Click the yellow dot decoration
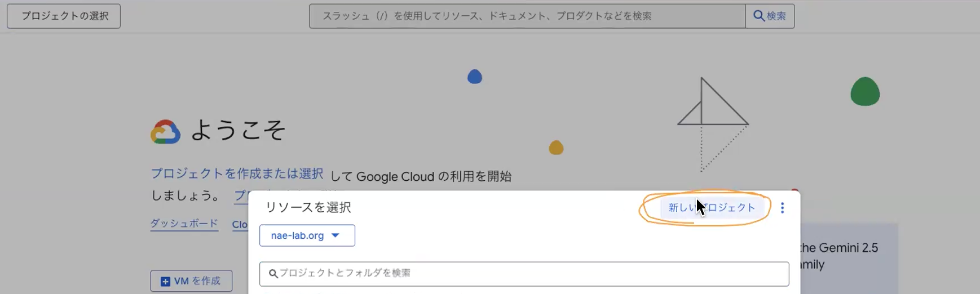980x294 pixels. point(556,148)
